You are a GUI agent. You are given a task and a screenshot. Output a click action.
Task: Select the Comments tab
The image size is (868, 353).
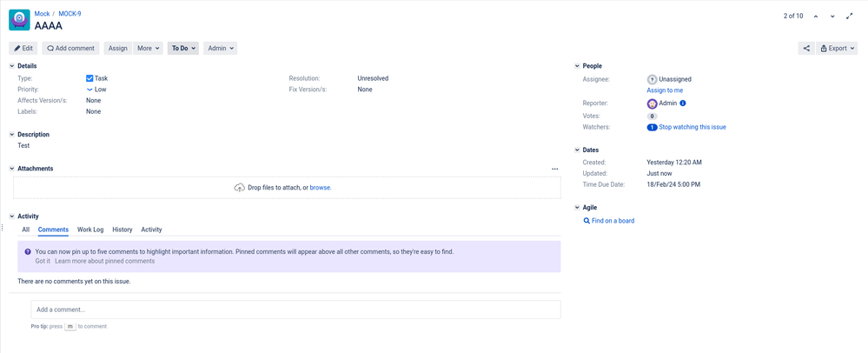pos(53,230)
